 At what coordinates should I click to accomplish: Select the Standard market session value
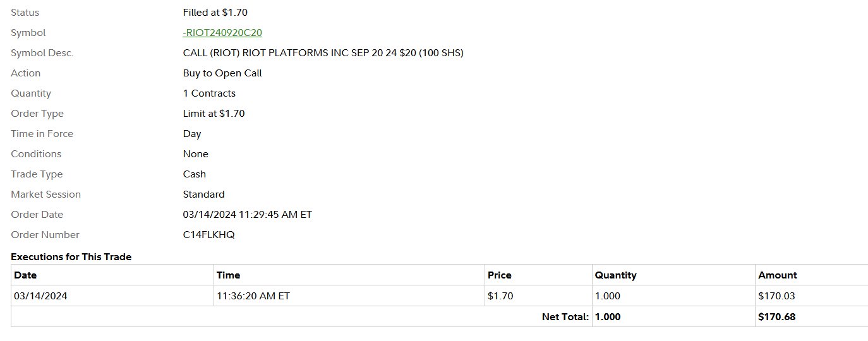coord(203,194)
